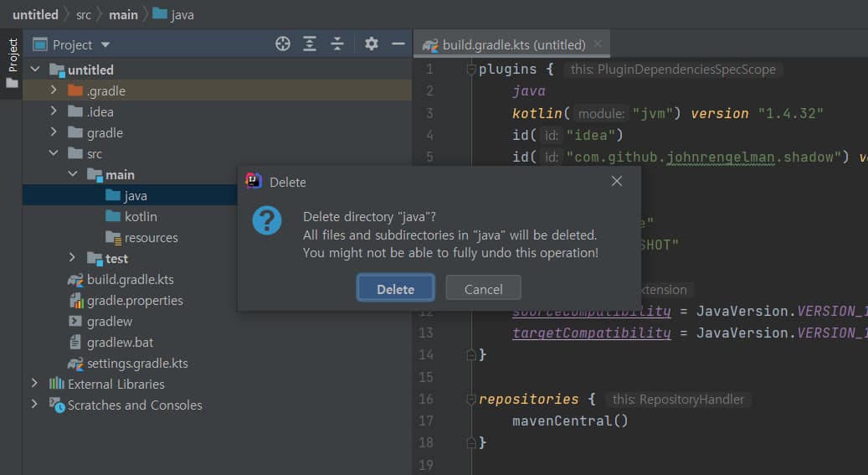
Task: Close the build.gradle.kts editor tab
Action: tap(598, 44)
